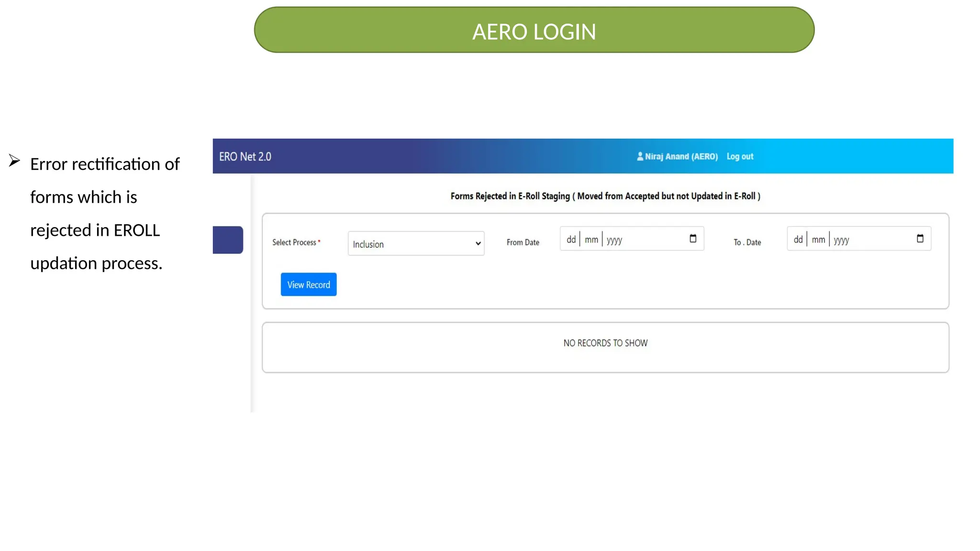Viewport: 980px width, 551px height.
Task: Click the Log out link
Action: (740, 156)
